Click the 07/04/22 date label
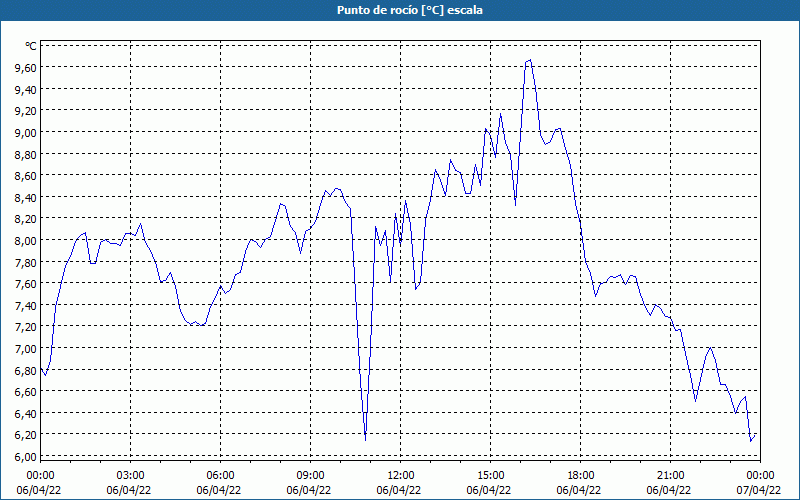800x500 pixels. [x=759, y=490]
